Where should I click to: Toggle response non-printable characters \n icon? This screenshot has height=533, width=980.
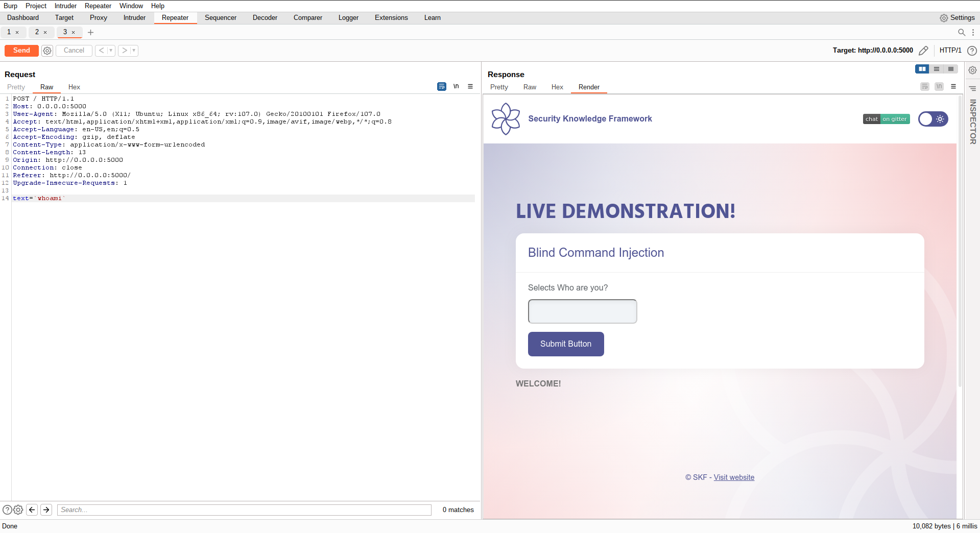tap(939, 87)
